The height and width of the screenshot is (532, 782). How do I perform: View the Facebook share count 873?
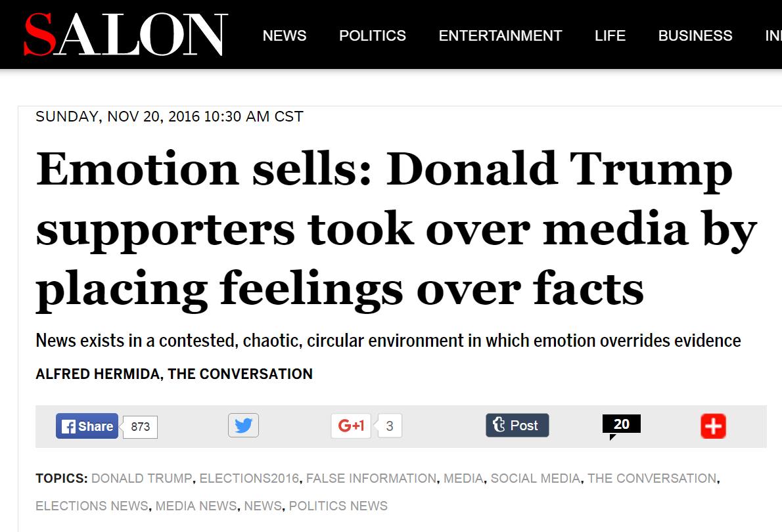(x=141, y=427)
